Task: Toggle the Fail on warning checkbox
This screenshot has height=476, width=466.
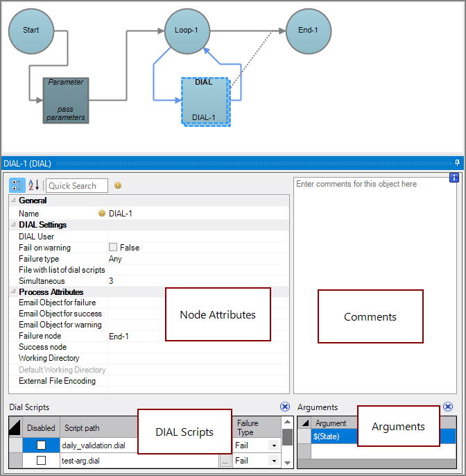Action: (113, 248)
